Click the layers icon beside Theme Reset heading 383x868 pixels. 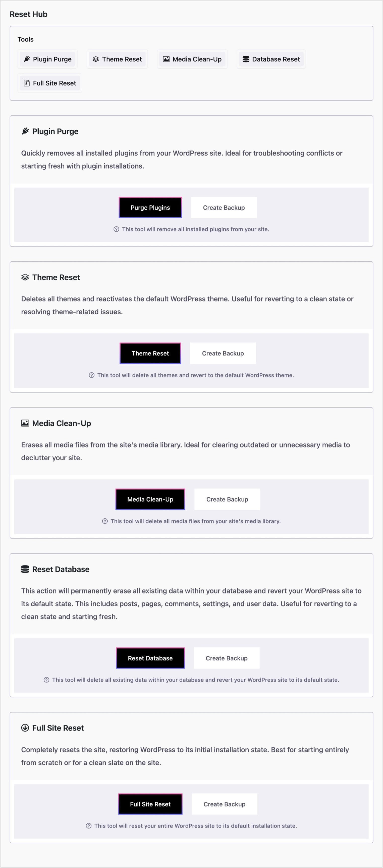pyautogui.click(x=25, y=277)
